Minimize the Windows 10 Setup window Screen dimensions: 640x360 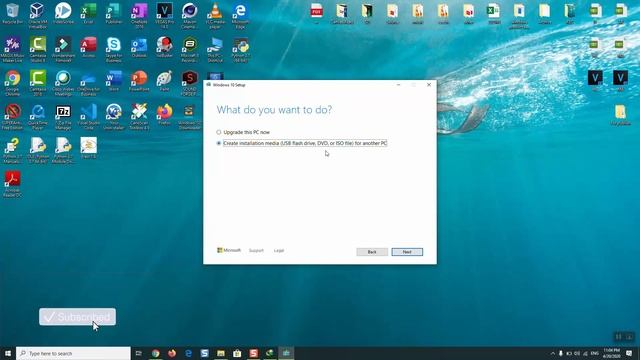coord(398,85)
